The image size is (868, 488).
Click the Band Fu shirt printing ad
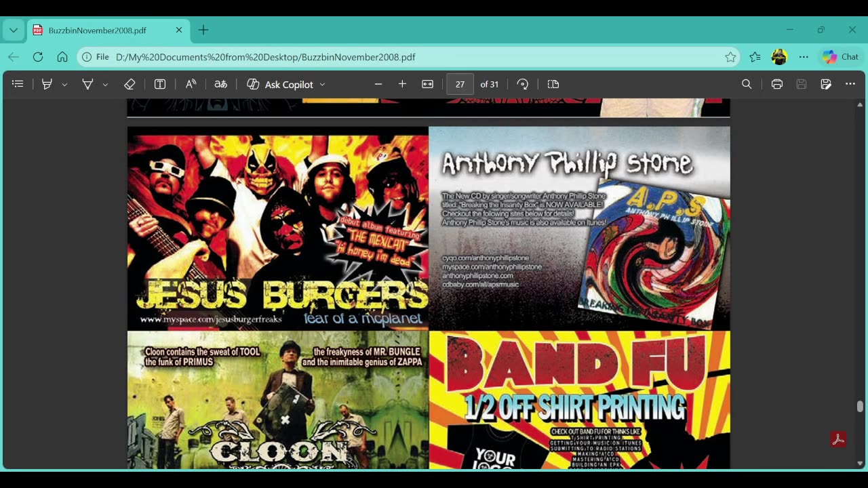tap(580, 400)
